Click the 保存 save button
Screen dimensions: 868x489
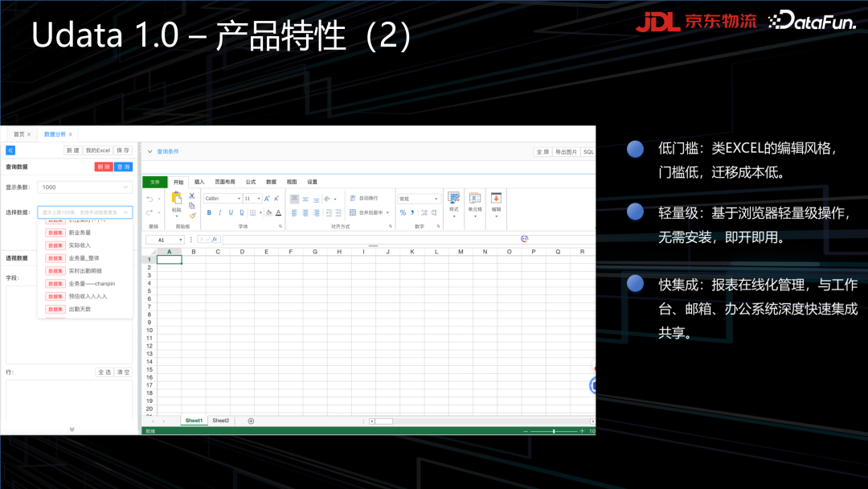(x=123, y=150)
